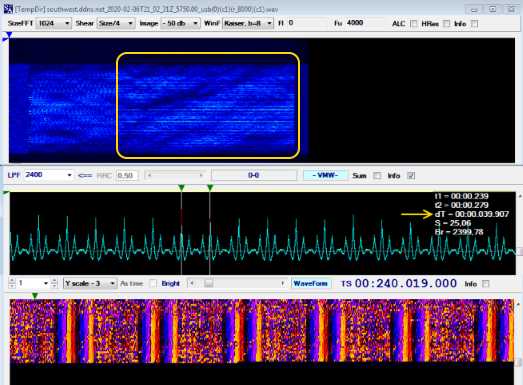Click the left stepper beside the value 1 dropdown

pos(12,283)
